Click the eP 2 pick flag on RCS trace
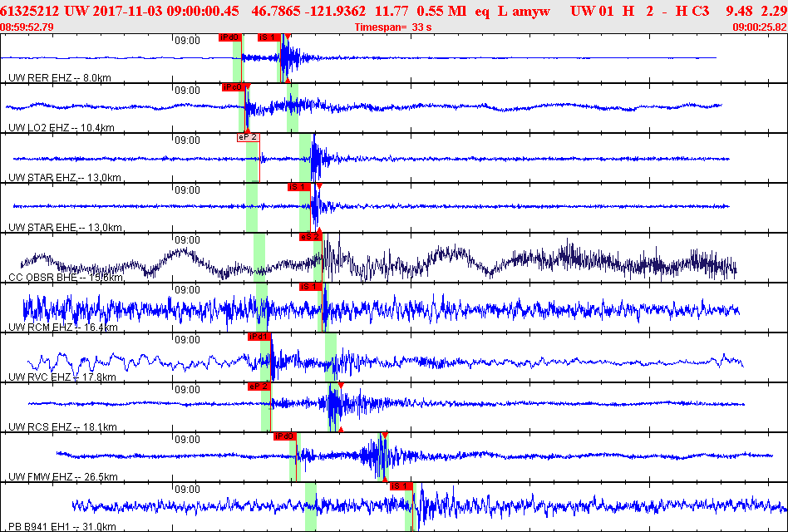788x532 pixels. click(x=259, y=387)
